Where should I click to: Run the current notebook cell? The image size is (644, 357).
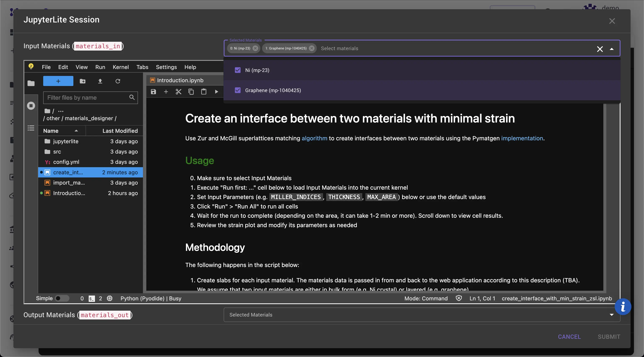click(x=216, y=92)
